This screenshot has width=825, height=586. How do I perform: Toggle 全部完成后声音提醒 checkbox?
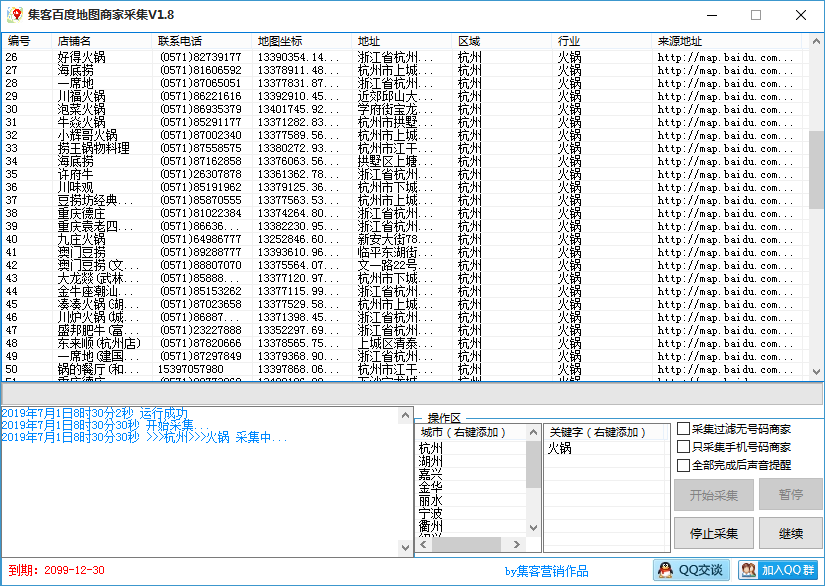pyautogui.click(x=683, y=465)
